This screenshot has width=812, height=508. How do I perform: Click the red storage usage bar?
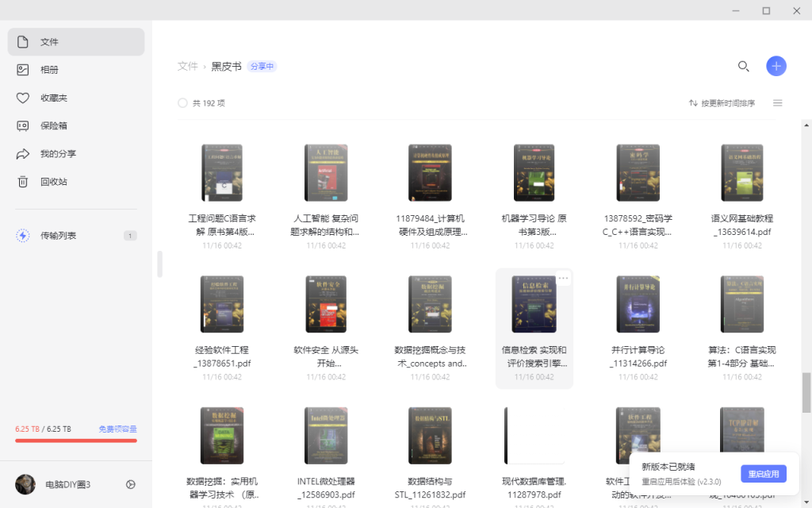click(76, 441)
